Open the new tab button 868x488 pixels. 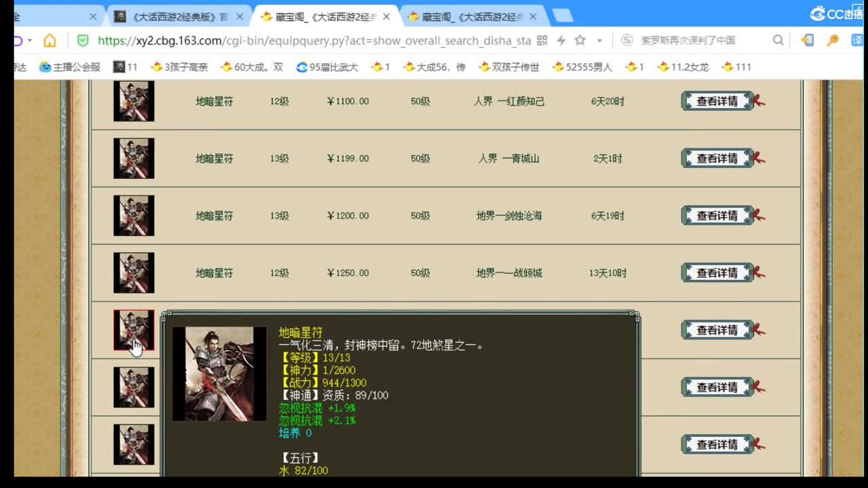(x=562, y=16)
